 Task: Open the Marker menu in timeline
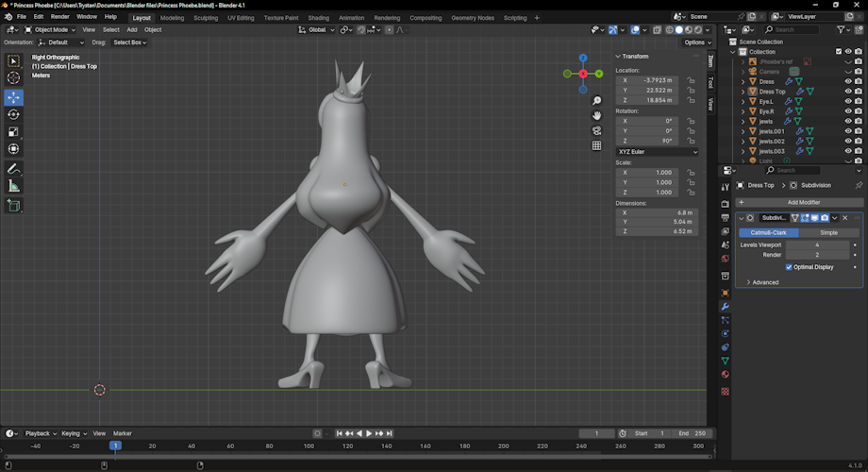[123, 434]
